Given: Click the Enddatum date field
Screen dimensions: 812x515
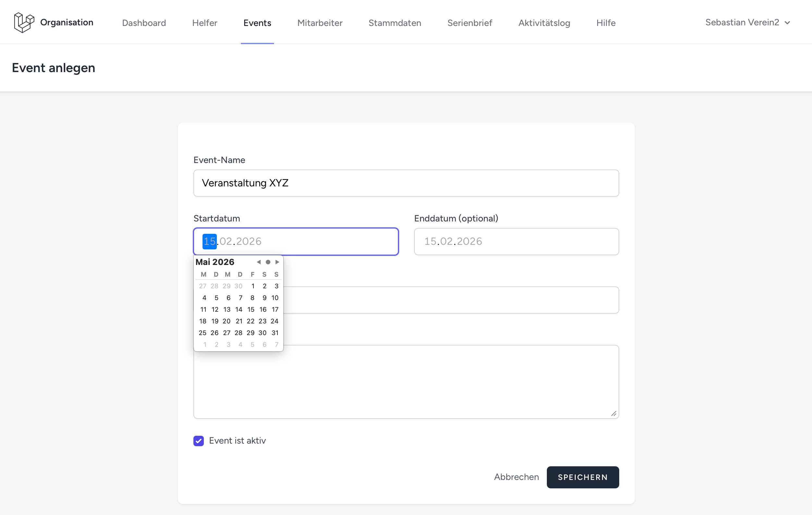Looking at the screenshot, I should [x=516, y=241].
